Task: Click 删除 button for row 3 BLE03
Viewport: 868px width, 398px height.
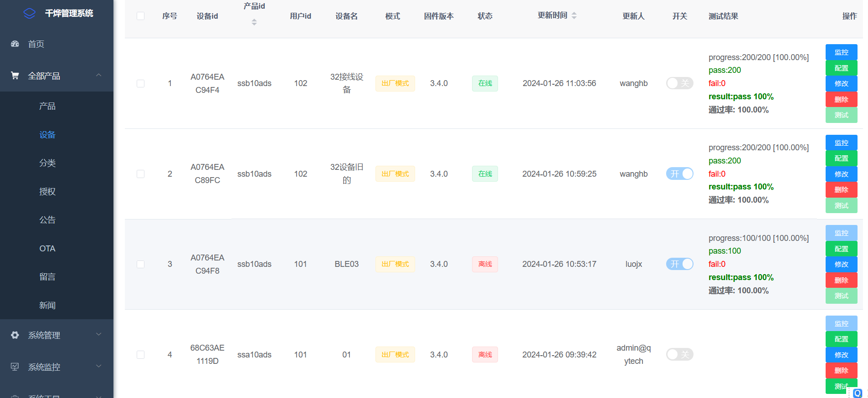Action: pos(841,280)
